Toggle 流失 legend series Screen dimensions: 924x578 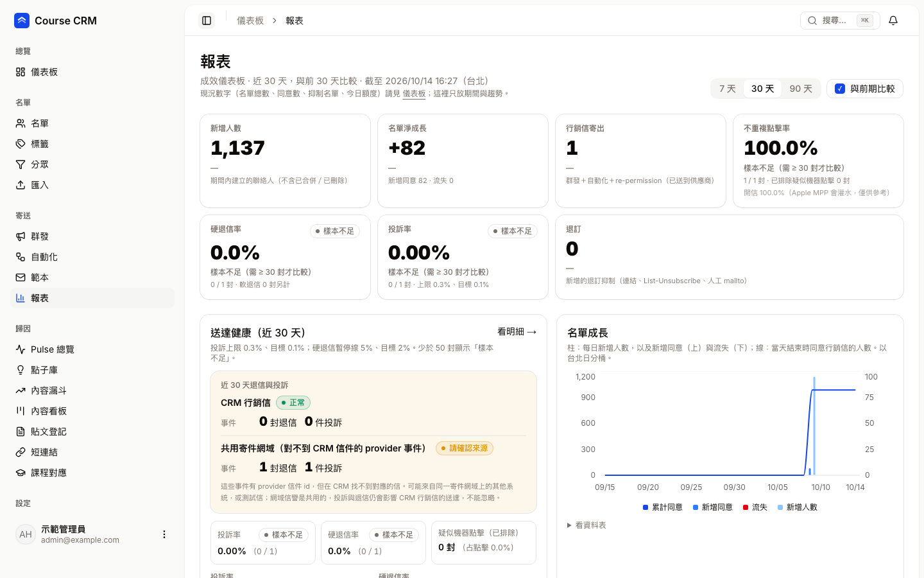coord(755,507)
